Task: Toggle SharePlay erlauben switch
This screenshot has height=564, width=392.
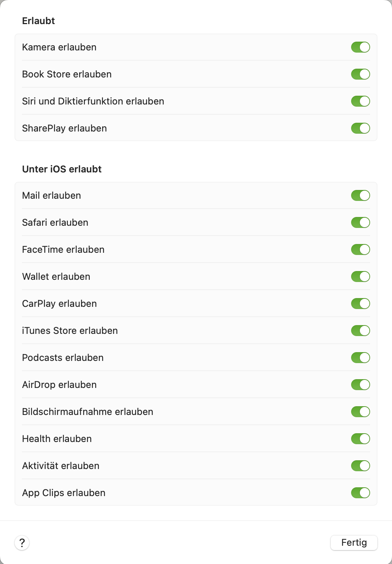Action: (x=360, y=128)
